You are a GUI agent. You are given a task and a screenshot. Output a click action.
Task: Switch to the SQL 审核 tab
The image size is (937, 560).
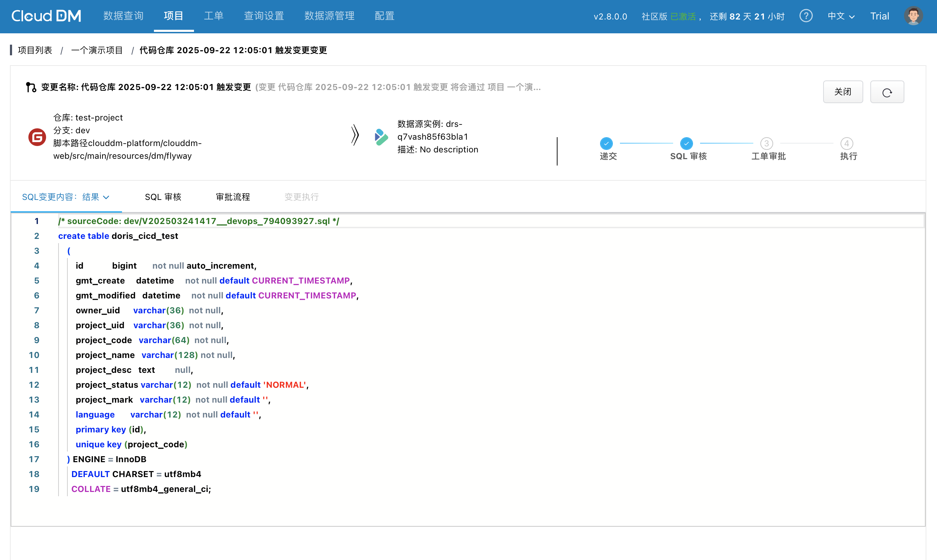pos(163,197)
